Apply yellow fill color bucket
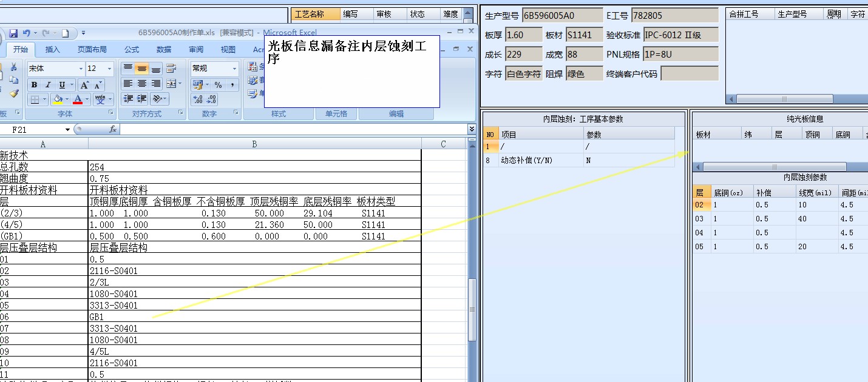This screenshot has width=868, height=382. 58,99
